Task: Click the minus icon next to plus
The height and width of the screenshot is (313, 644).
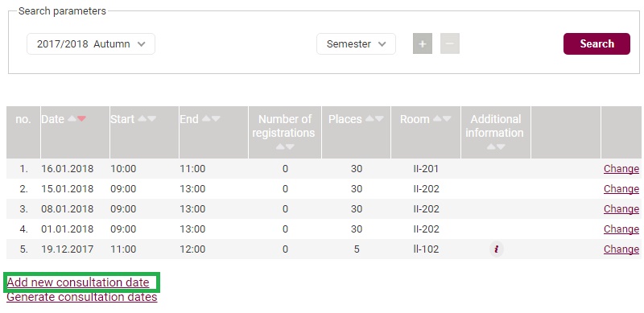Action: point(450,44)
